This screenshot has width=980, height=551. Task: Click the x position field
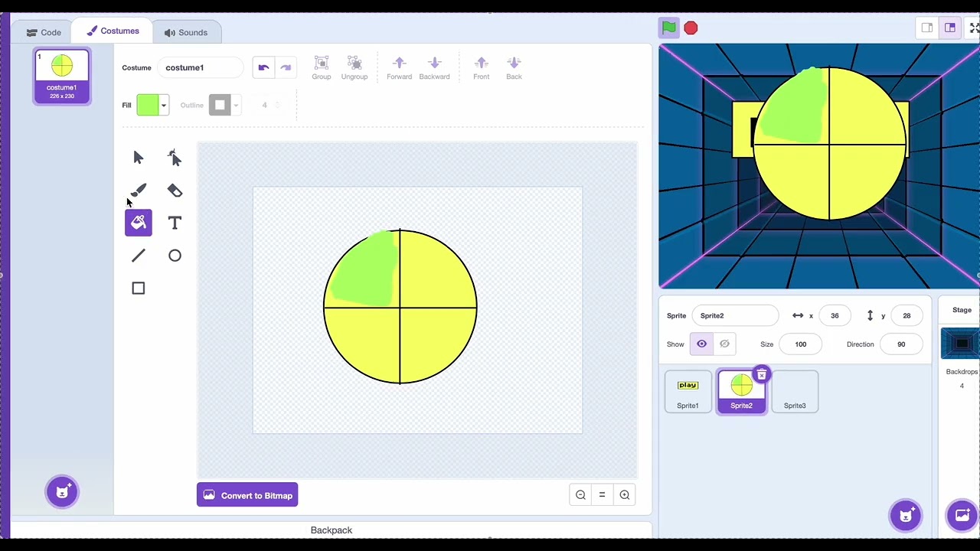point(835,315)
